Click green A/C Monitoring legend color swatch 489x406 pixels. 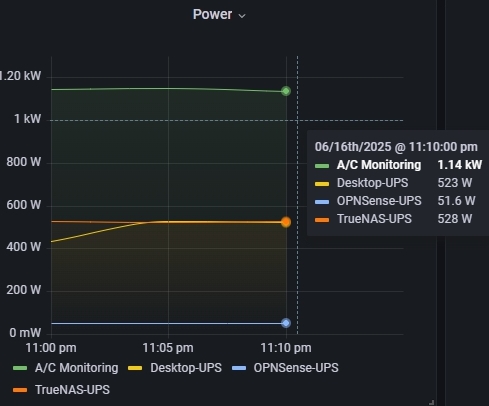coord(20,368)
